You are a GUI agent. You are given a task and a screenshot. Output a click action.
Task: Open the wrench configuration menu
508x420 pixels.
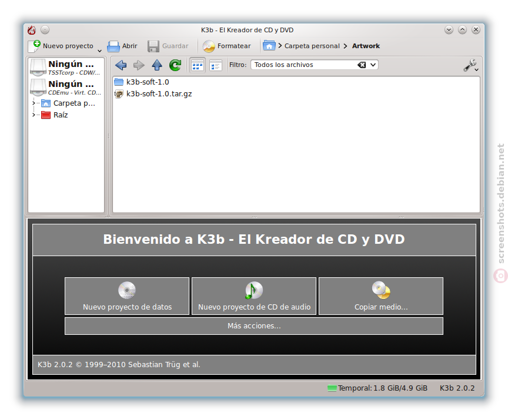pos(470,65)
